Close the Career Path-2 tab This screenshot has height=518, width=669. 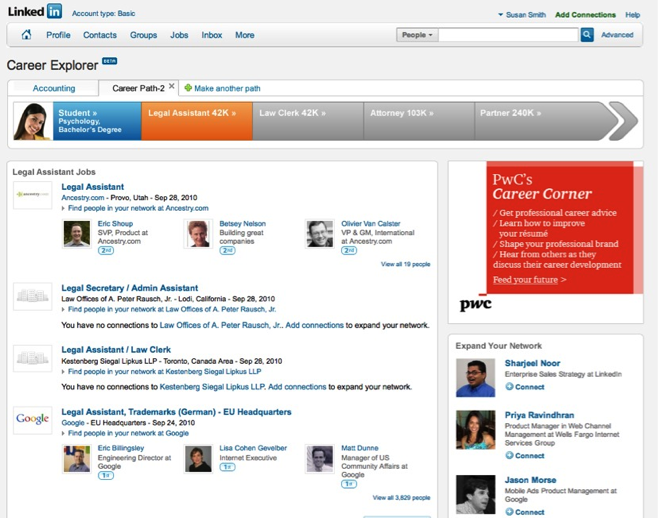pos(172,87)
